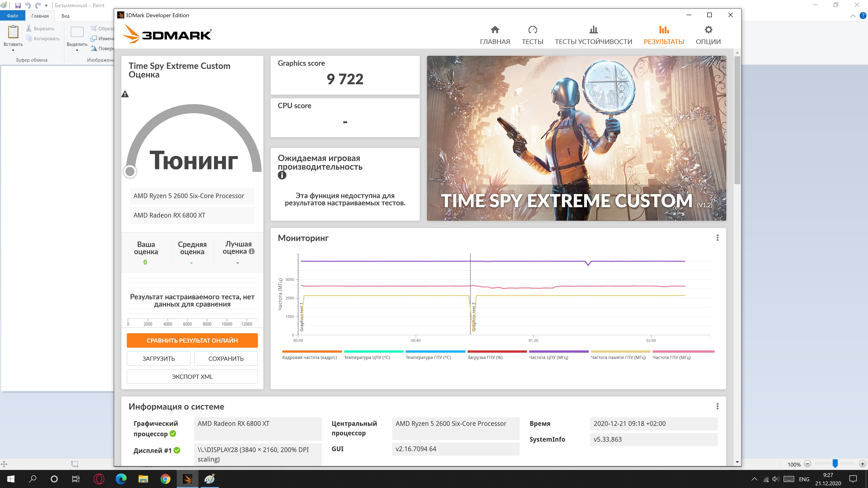868x488 pixels.
Task: Open Файл menu in Paint
Action: 12,16
